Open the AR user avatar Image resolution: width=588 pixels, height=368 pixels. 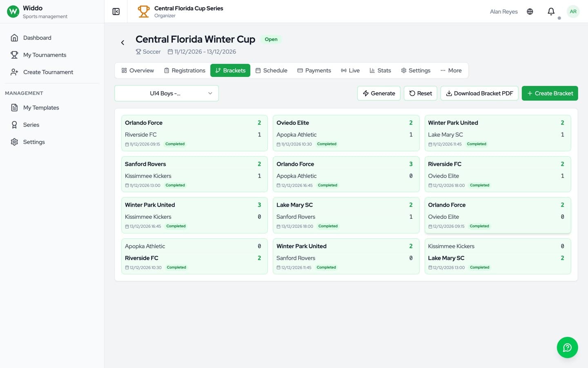(573, 11)
